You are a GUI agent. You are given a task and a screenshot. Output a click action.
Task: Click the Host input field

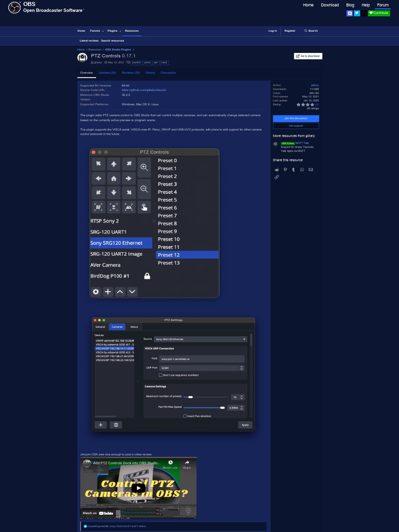pyautogui.click(x=202, y=359)
